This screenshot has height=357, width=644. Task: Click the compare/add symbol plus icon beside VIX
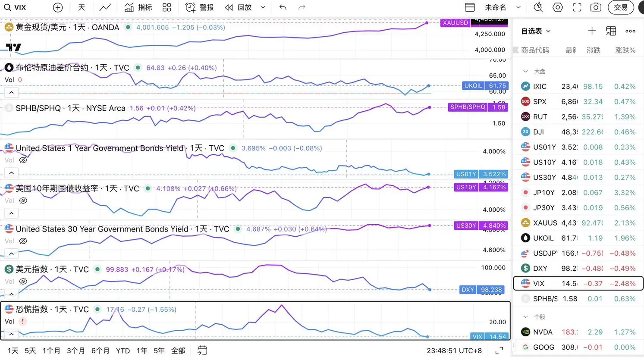coord(58,7)
